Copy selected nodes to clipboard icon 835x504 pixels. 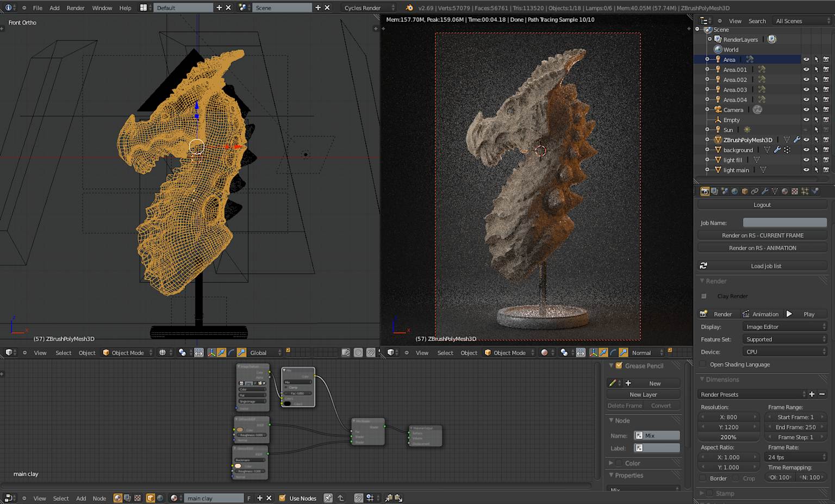(x=389, y=498)
